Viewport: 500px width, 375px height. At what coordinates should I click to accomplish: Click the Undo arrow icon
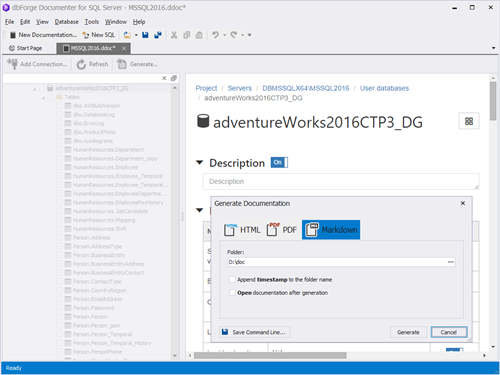click(x=216, y=35)
